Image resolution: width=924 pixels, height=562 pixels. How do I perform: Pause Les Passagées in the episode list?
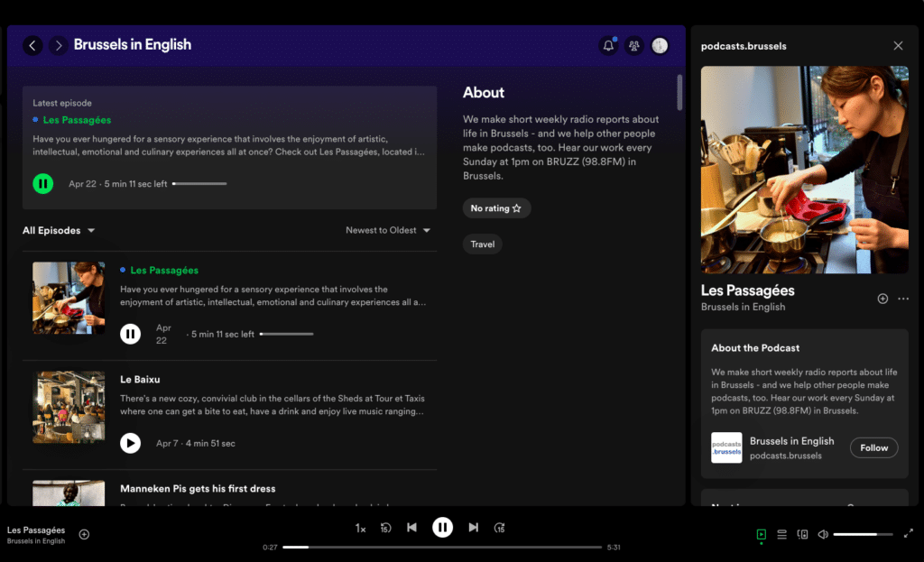point(130,334)
